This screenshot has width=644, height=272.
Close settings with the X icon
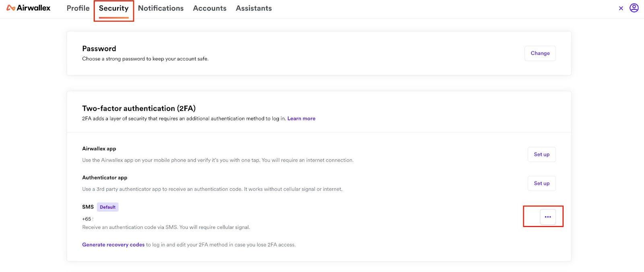[621, 8]
